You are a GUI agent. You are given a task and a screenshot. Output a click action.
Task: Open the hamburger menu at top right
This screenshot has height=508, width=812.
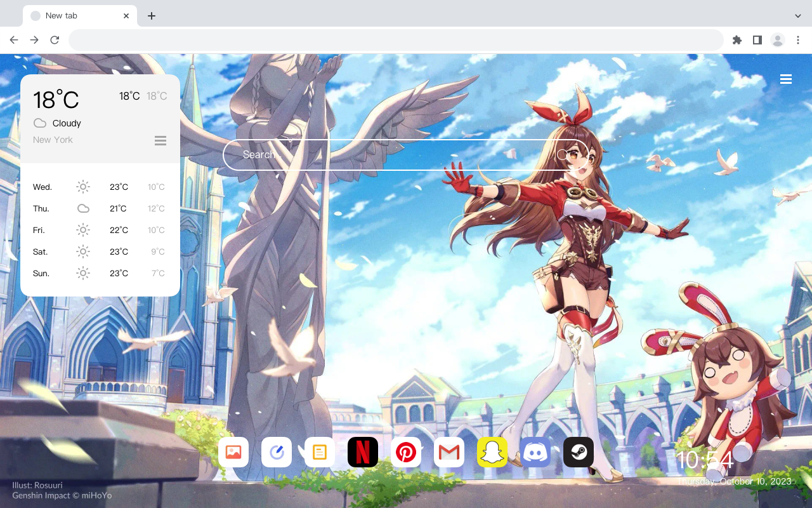(786, 79)
